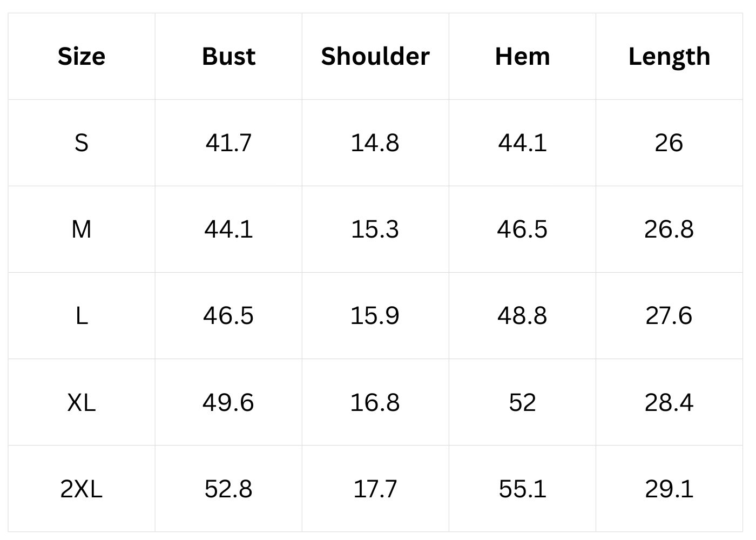Screen dimensions: 756x540
Task: Click the 14.8 shoulder value for S
Action: click(375, 143)
